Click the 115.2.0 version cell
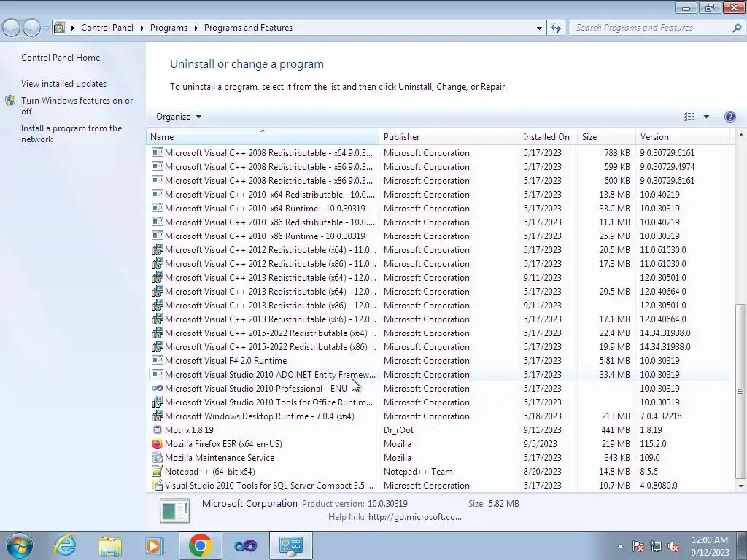 tap(653, 444)
